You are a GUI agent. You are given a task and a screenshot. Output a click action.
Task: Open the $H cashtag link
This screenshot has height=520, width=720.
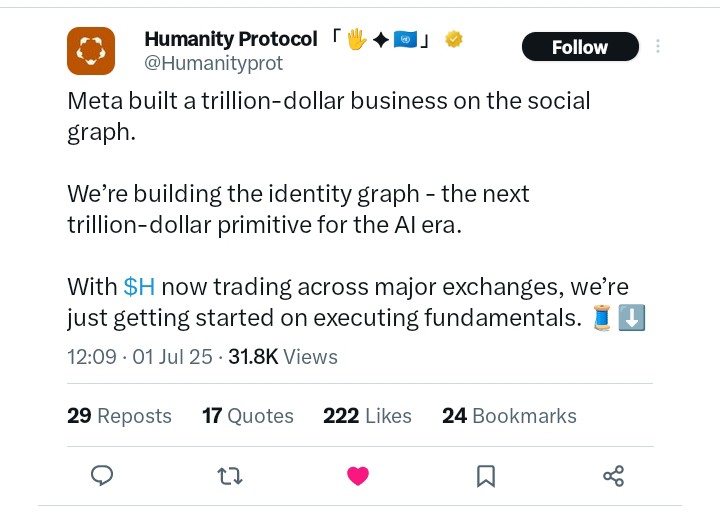(x=139, y=287)
